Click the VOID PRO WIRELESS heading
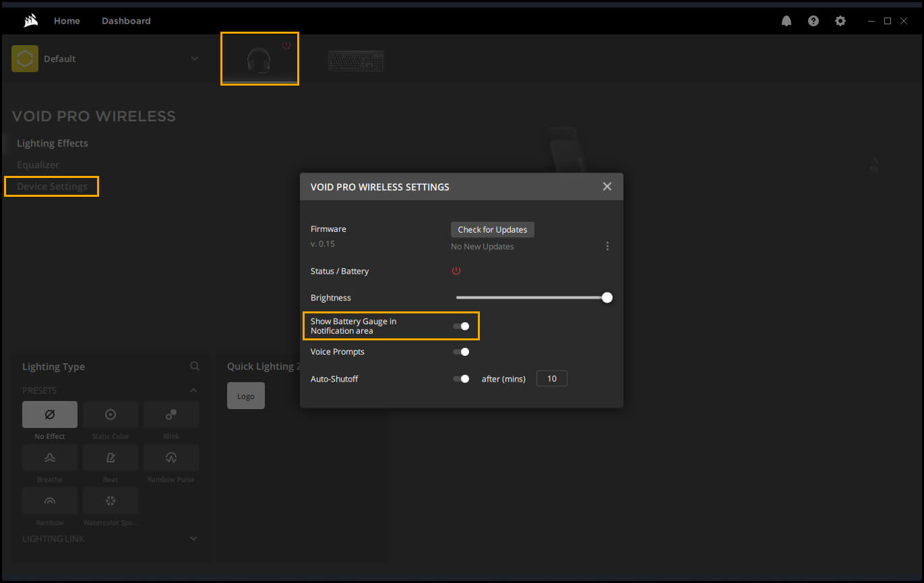 (x=94, y=116)
